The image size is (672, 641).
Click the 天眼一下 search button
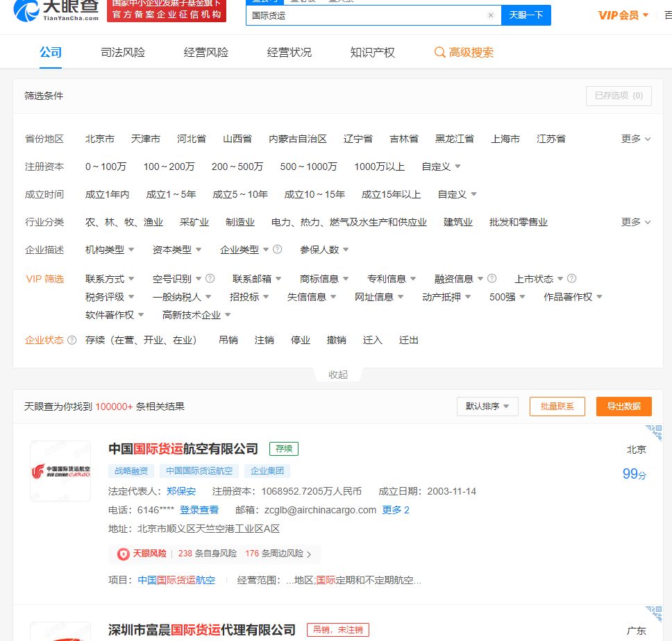tap(526, 15)
